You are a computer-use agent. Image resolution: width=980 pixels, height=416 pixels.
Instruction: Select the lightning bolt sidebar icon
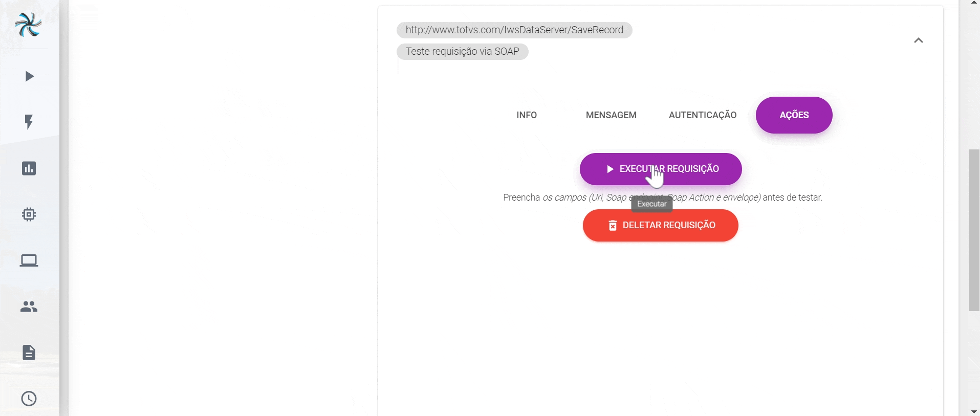(x=29, y=122)
